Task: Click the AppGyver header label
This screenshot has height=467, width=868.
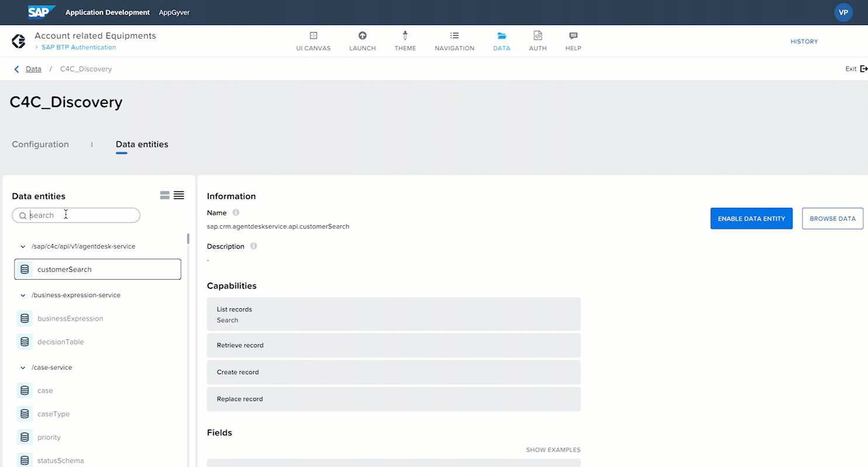Action: [x=174, y=12]
